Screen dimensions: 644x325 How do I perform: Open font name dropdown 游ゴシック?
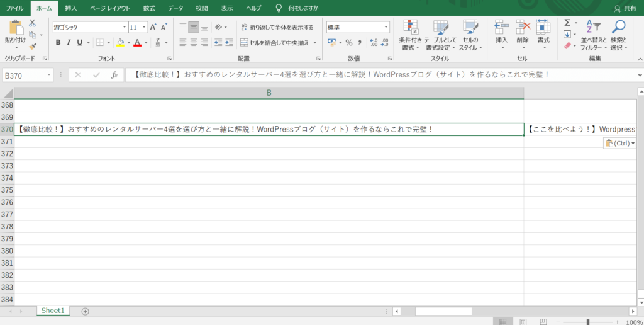coord(125,28)
